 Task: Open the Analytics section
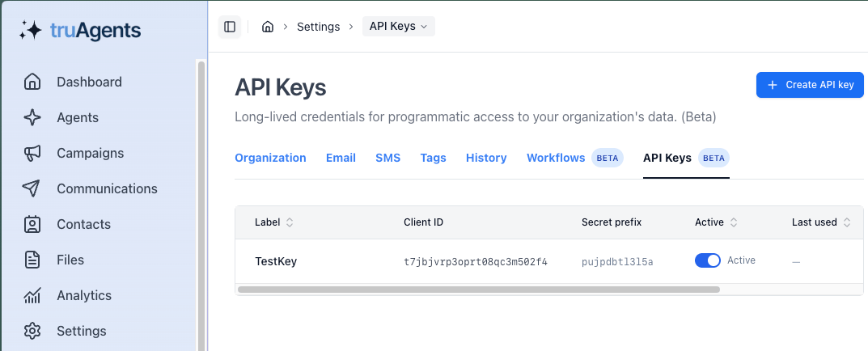click(84, 295)
